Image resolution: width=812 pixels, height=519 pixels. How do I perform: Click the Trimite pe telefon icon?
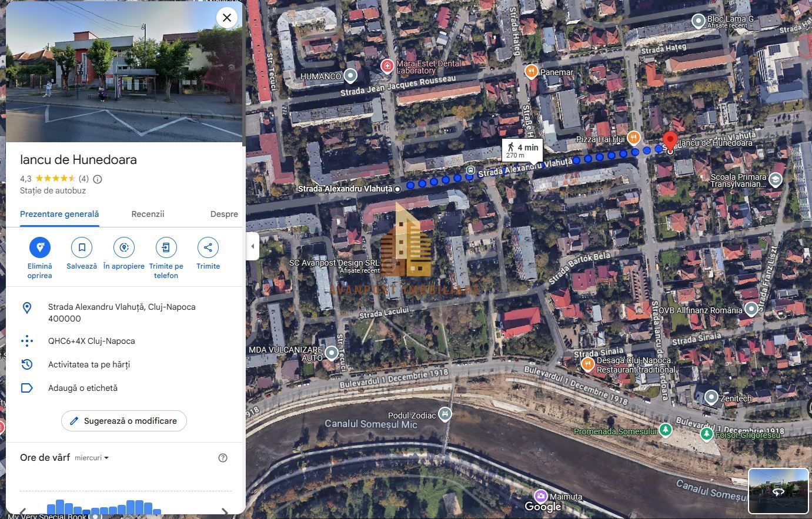pyautogui.click(x=166, y=247)
